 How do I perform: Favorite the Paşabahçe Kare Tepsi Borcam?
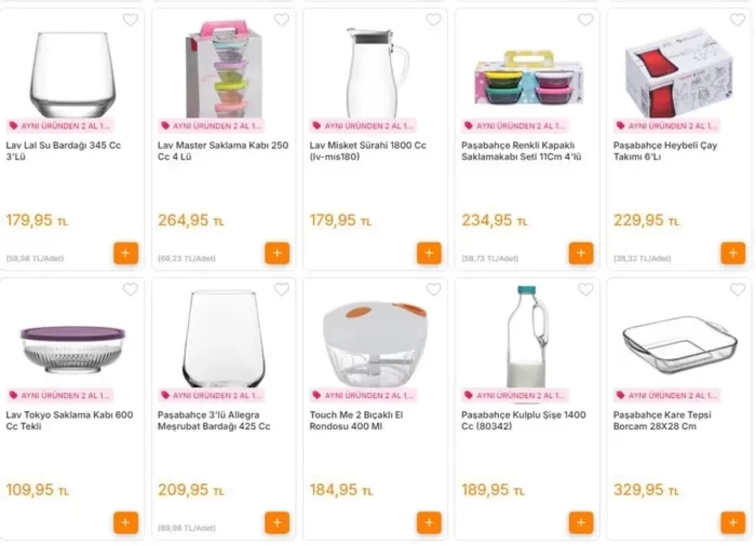click(738, 289)
